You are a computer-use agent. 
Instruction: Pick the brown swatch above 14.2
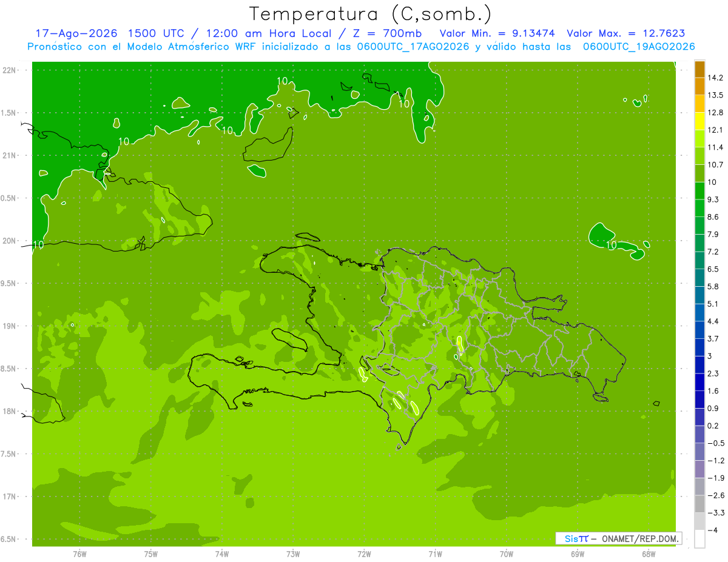[x=699, y=69]
